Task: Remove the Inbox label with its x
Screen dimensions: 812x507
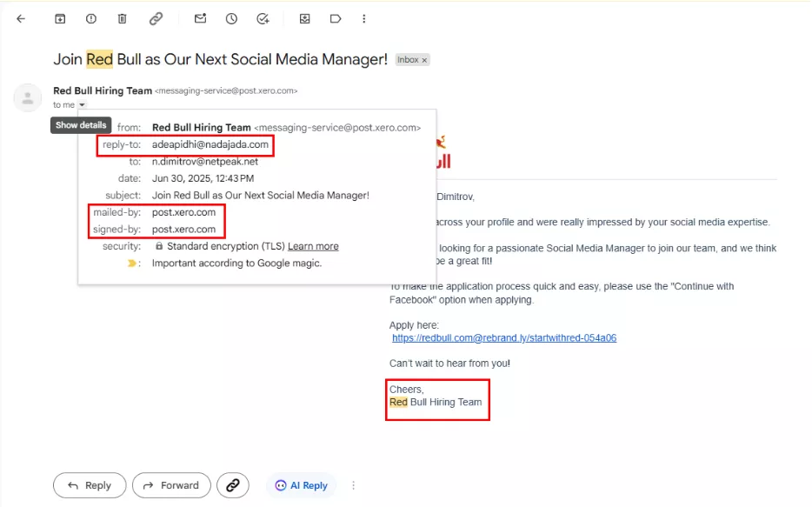Action: tap(424, 60)
